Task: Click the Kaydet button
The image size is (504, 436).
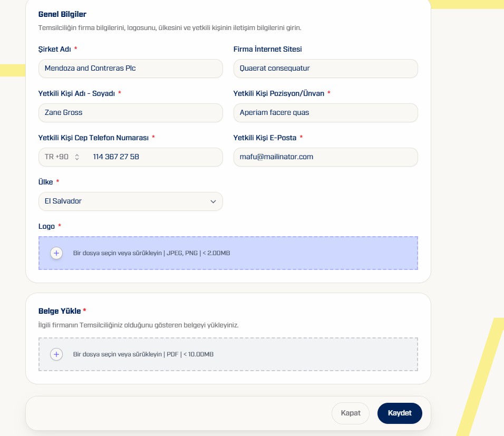Action: pyautogui.click(x=400, y=413)
